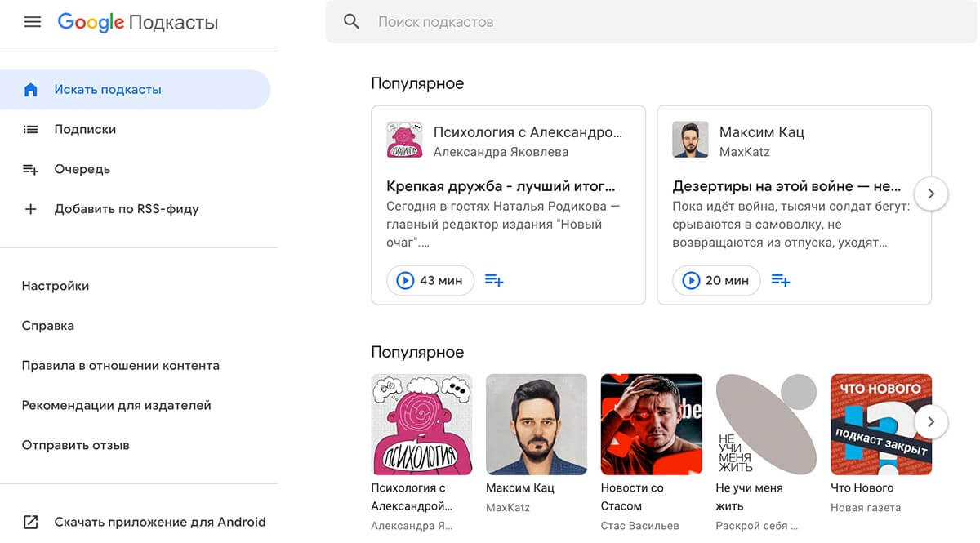Click the plus icon for RSS feed
The height and width of the screenshot is (543, 980).
pos(31,209)
